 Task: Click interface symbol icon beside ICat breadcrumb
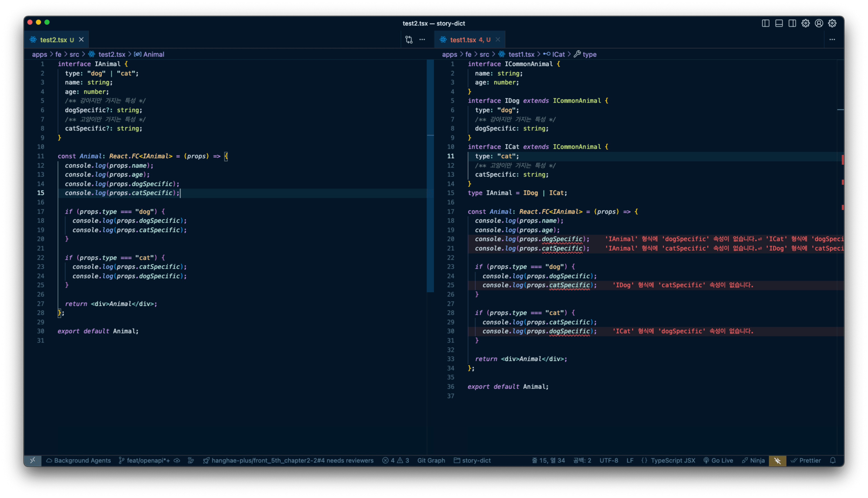point(547,54)
